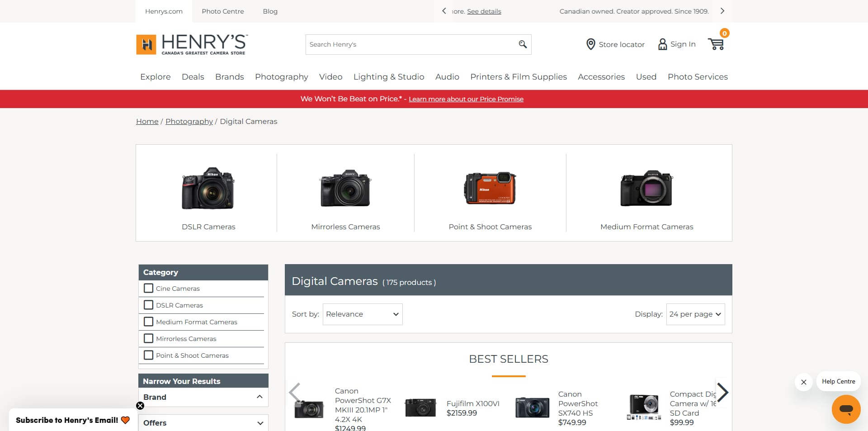Open the DSLR Cameras category image
The width and height of the screenshot is (868, 431).
(x=208, y=189)
